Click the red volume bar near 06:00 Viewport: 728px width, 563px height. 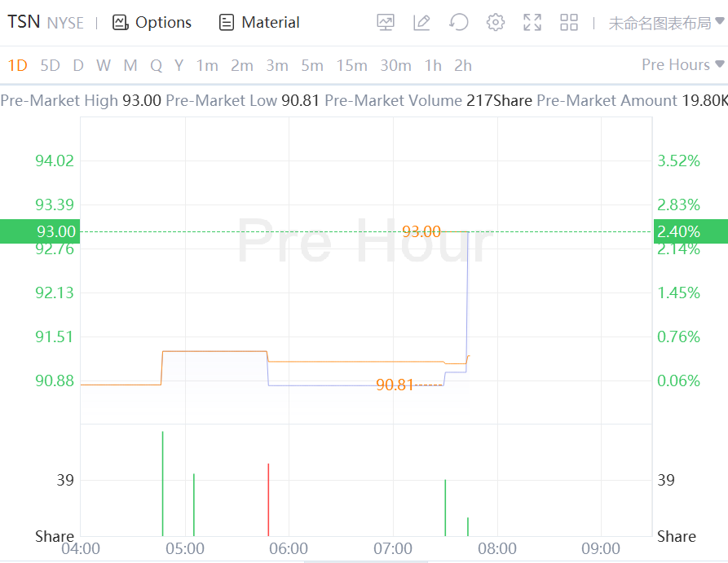pos(268,499)
